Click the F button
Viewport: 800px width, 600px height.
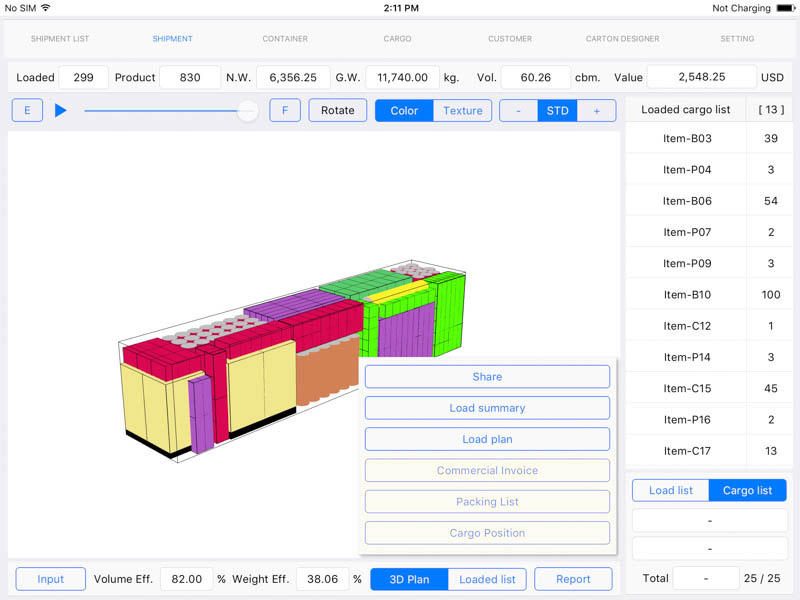pos(285,110)
